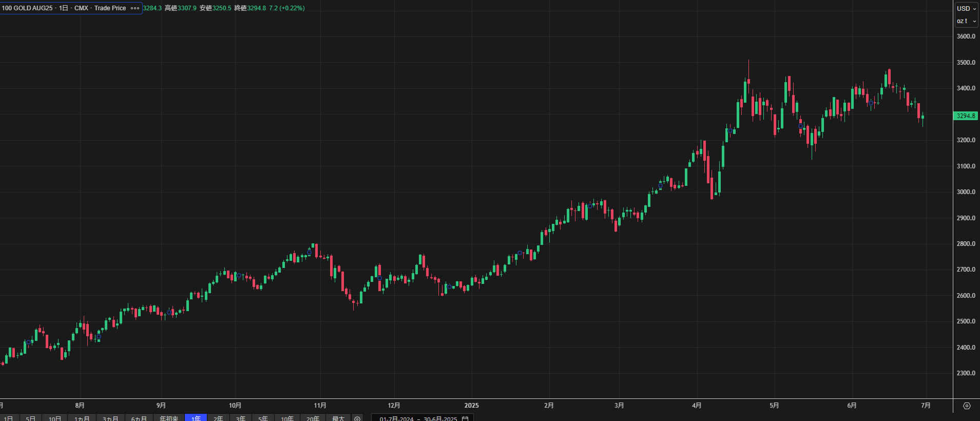Click the 3500.0 price axis label
The height and width of the screenshot is (421, 980).
tap(966, 63)
